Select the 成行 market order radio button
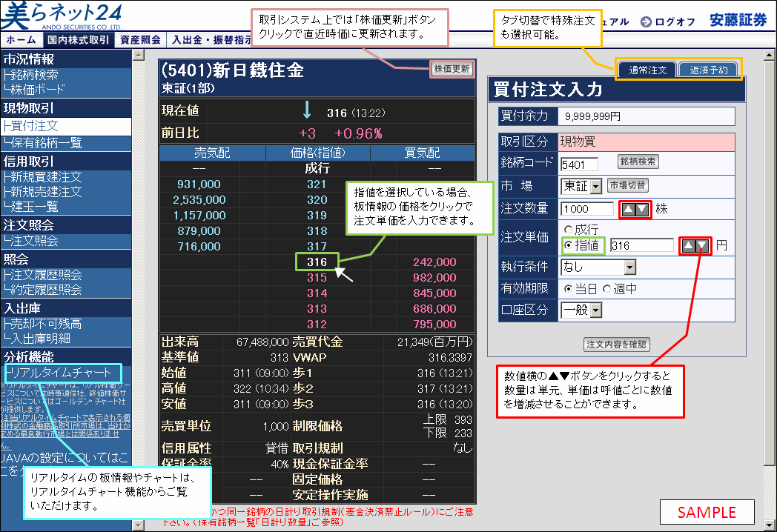 (x=569, y=230)
